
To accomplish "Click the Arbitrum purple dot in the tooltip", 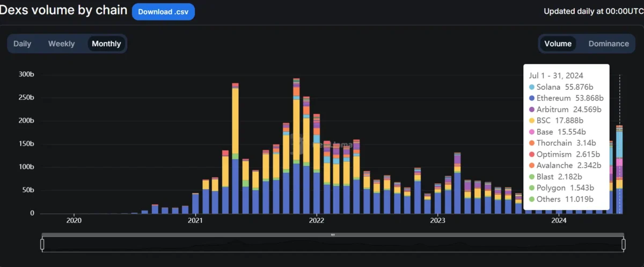I will (531, 110).
